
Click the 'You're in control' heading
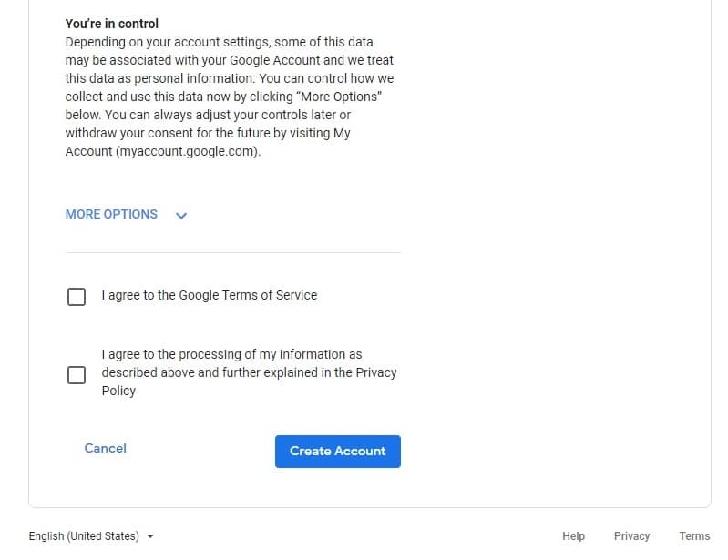[112, 24]
